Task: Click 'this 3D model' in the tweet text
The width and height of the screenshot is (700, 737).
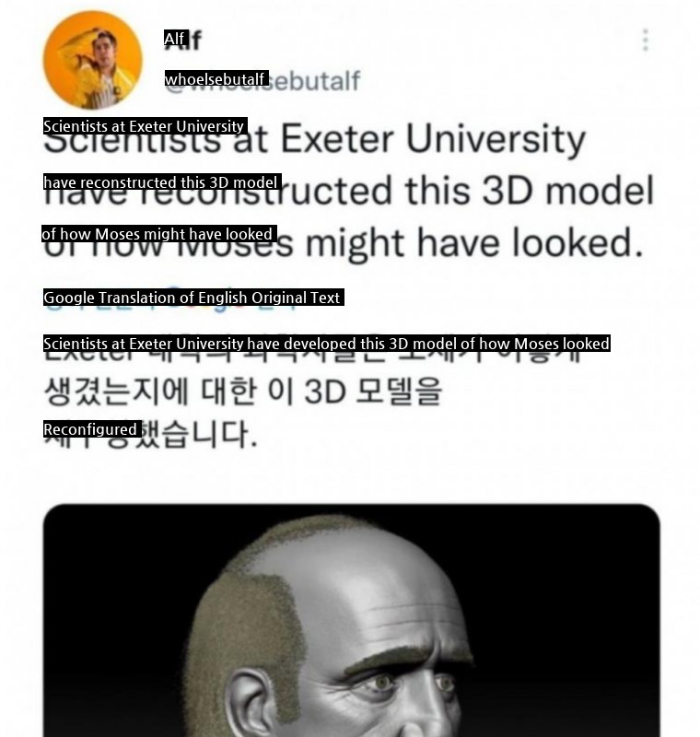Action: pos(530,191)
